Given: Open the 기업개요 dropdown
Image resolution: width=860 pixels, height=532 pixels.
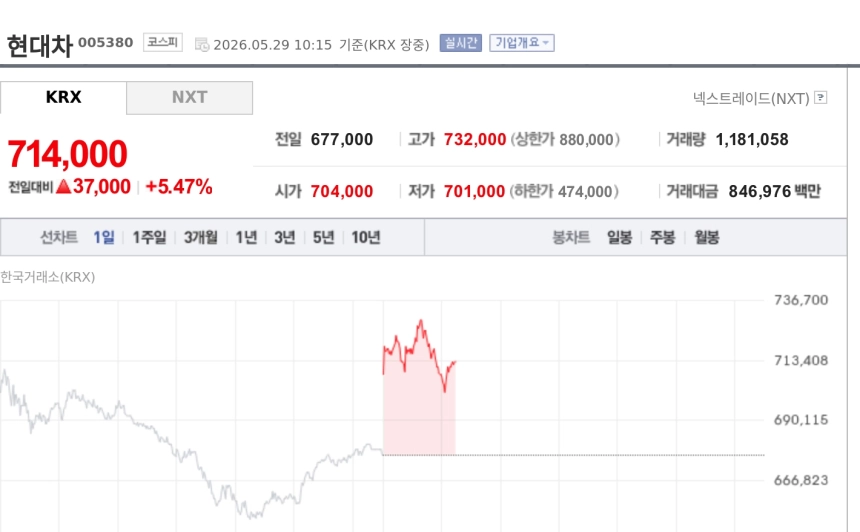Looking at the screenshot, I should [522, 43].
